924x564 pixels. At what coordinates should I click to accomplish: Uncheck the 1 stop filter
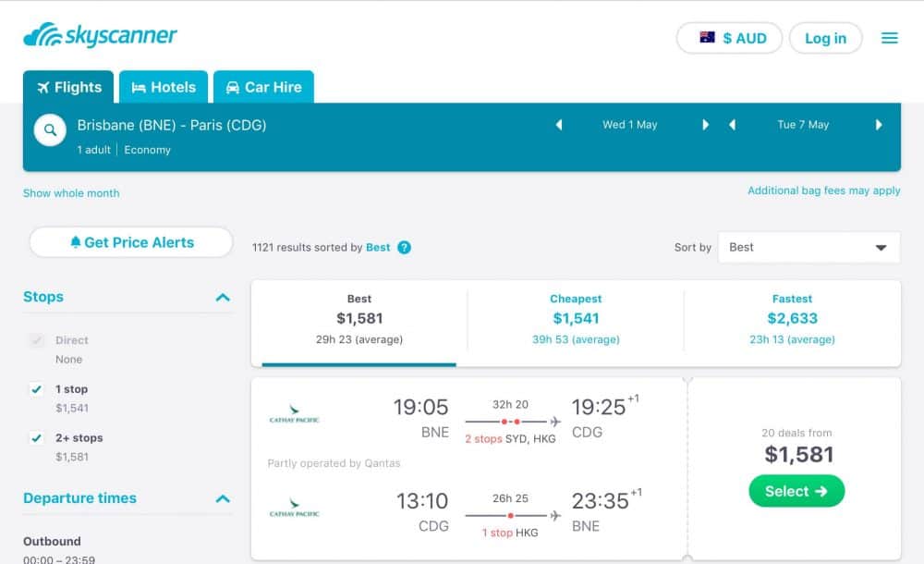coord(37,389)
